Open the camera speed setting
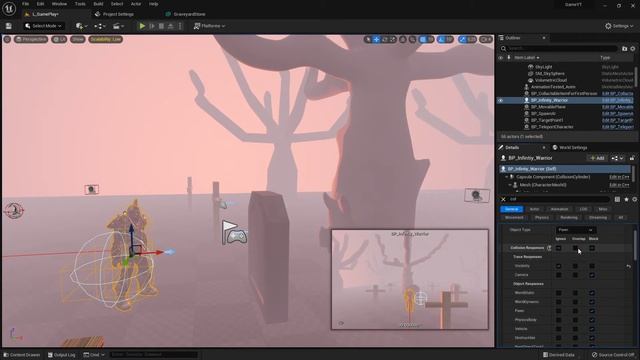The image size is (640, 360). (486, 39)
